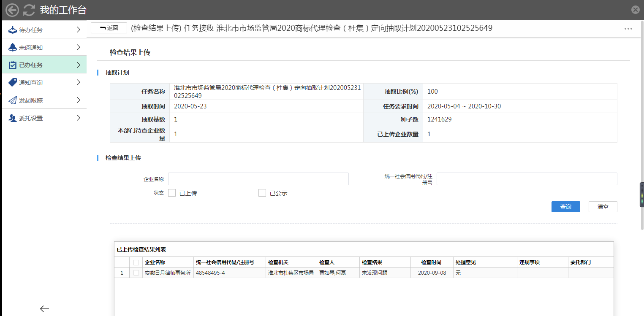Expand the 委托设置 chevron
The width and height of the screenshot is (644, 316).
point(78,118)
